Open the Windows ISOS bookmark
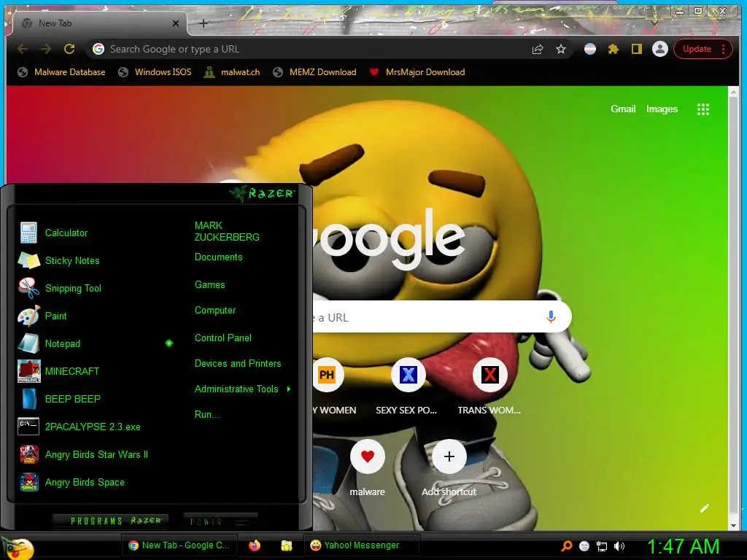 155,72
